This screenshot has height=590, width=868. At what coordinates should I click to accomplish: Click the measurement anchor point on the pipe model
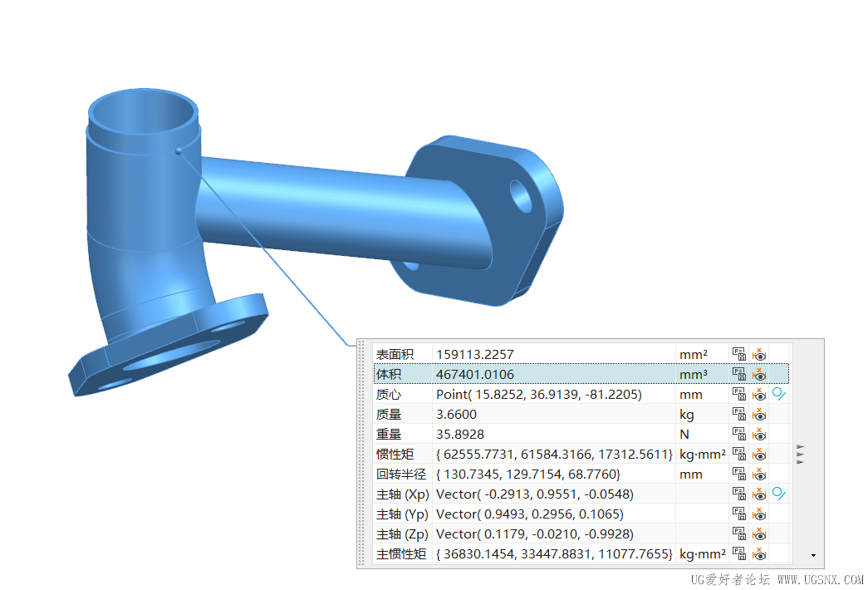[x=179, y=150]
